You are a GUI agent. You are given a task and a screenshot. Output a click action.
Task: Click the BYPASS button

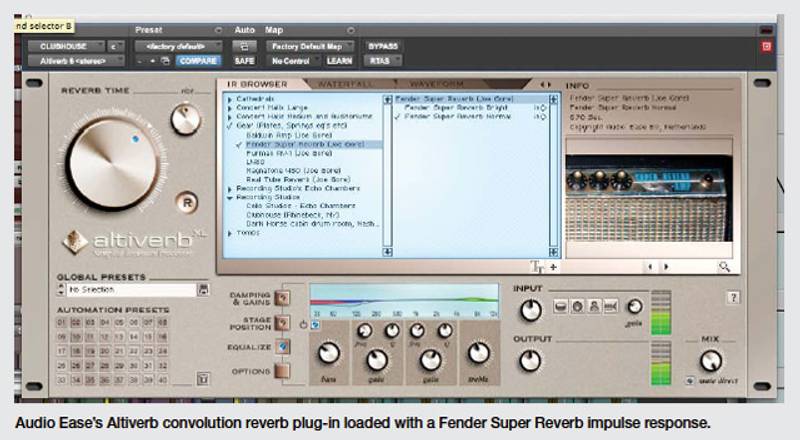[383, 46]
